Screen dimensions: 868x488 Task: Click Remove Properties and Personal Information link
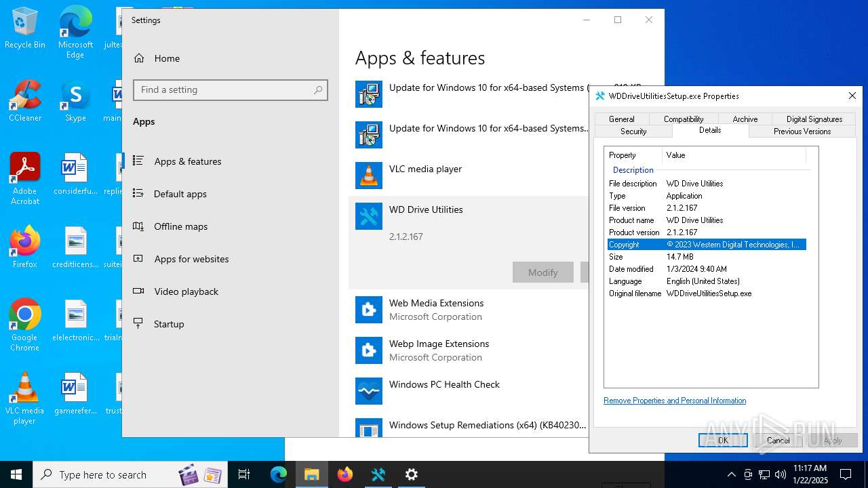pos(675,401)
